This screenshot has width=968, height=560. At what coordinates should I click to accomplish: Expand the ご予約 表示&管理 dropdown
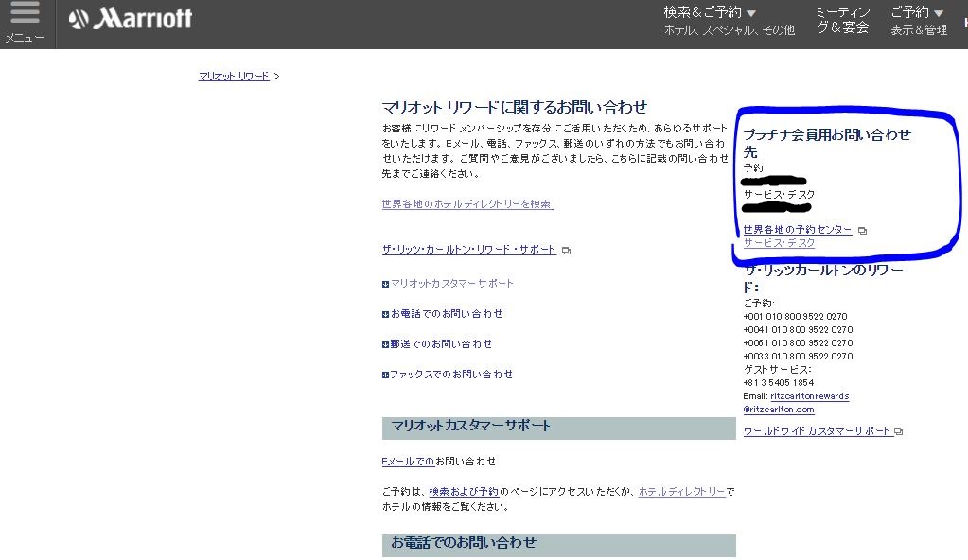click(918, 21)
